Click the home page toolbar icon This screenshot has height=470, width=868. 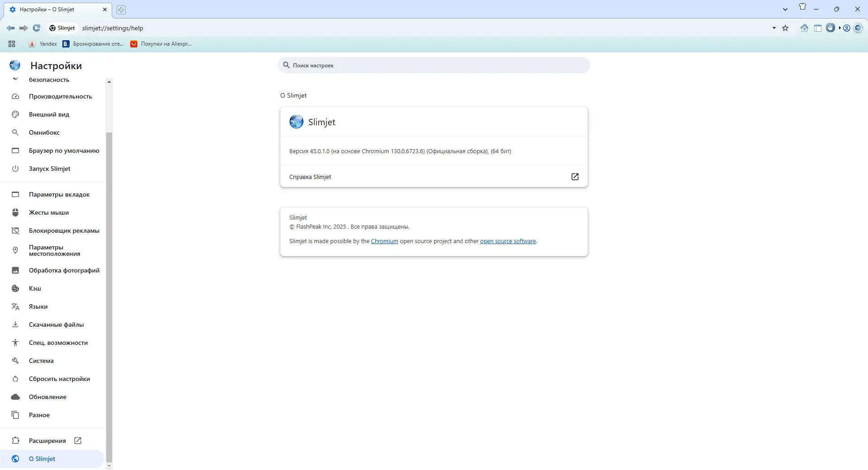804,28
